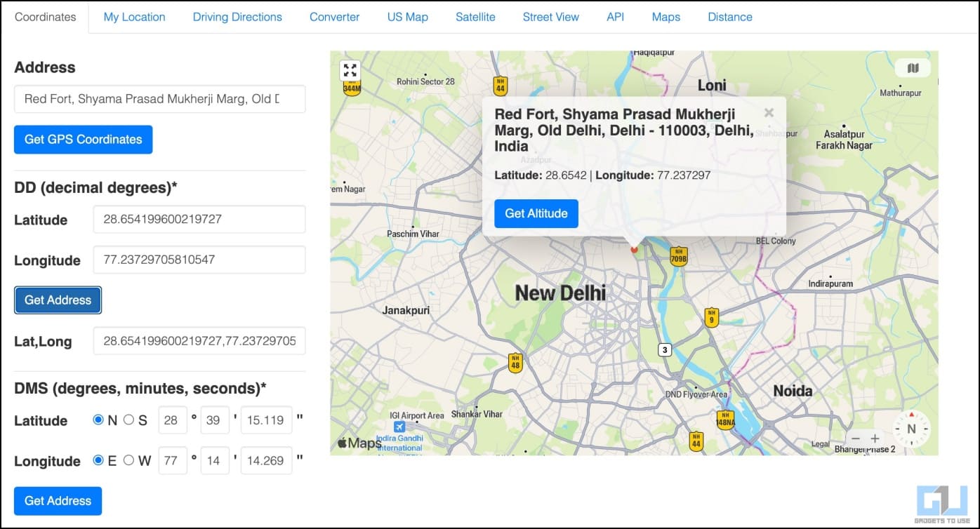Screen dimensions: 980x529
Task: Click the Indirapuram map label
Action: (x=830, y=283)
